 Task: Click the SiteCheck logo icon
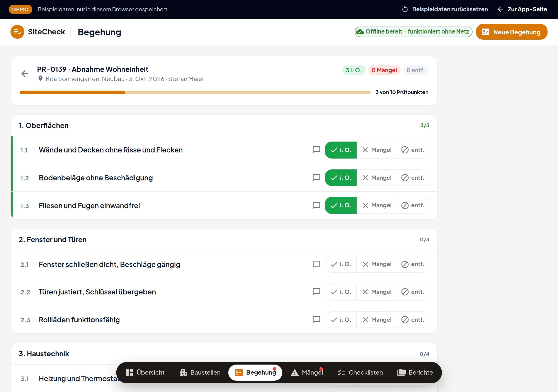(17, 32)
